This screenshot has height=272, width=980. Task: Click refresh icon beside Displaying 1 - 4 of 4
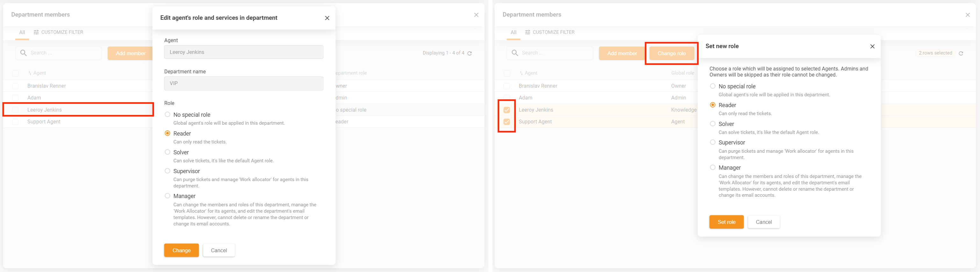point(469,53)
